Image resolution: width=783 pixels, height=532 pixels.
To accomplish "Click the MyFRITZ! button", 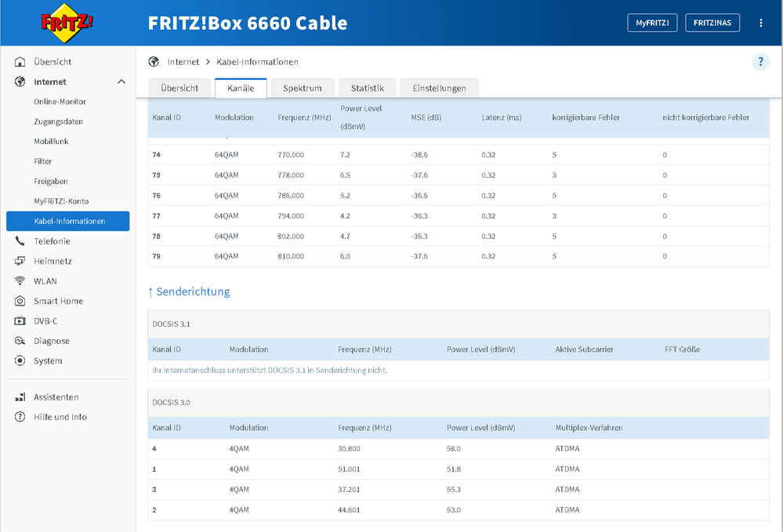I will [652, 23].
